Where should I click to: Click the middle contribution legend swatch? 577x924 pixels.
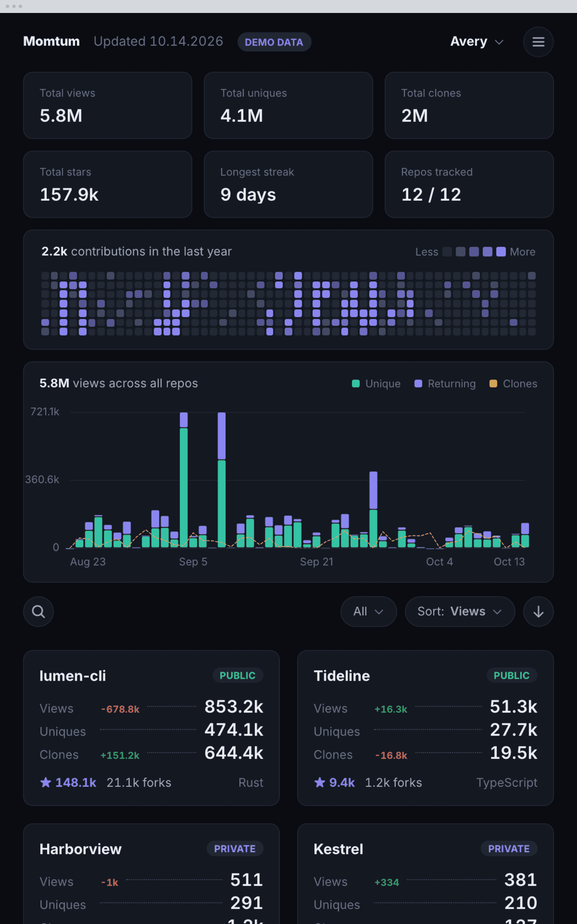coord(474,252)
